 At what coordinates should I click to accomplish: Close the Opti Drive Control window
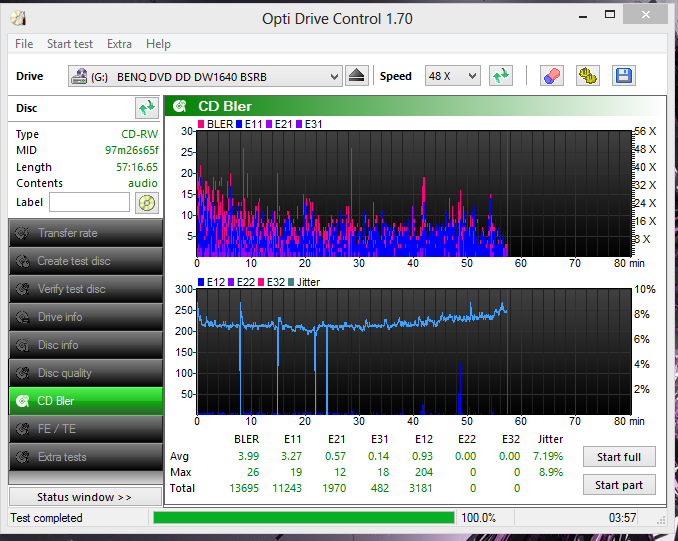point(646,15)
